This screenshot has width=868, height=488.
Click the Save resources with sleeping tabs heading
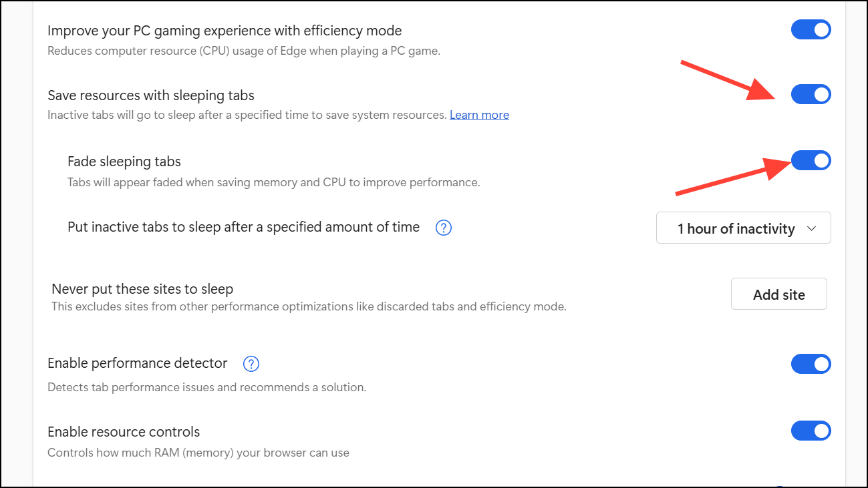[x=151, y=95]
